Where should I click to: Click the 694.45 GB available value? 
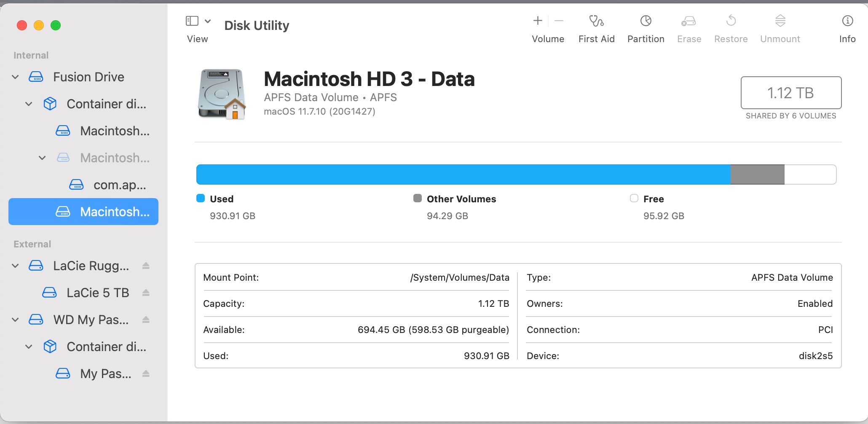click(x=433, y=330)
